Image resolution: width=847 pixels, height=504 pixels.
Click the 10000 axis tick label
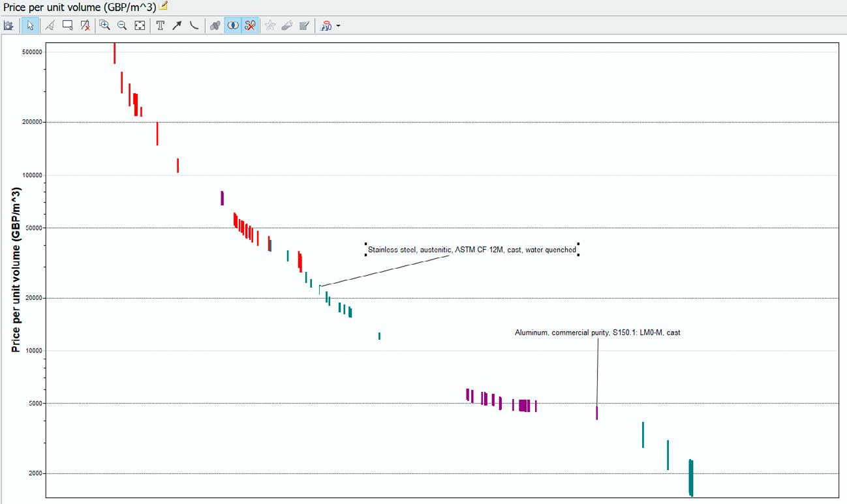33,351
